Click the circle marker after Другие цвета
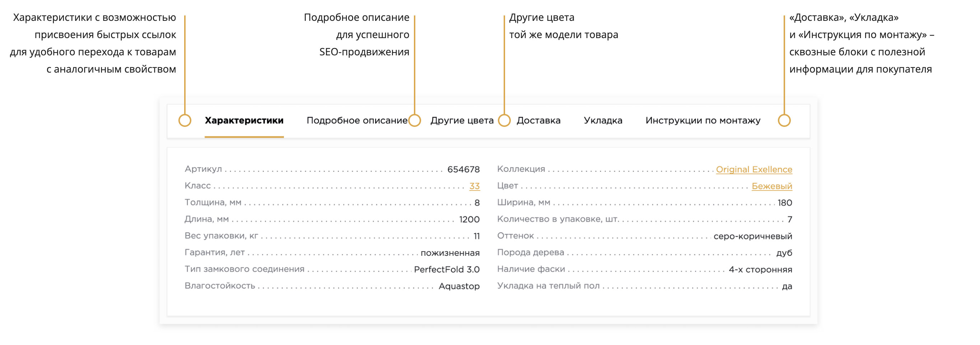Viewport: 980px width, 345px height. click(504, 120)
